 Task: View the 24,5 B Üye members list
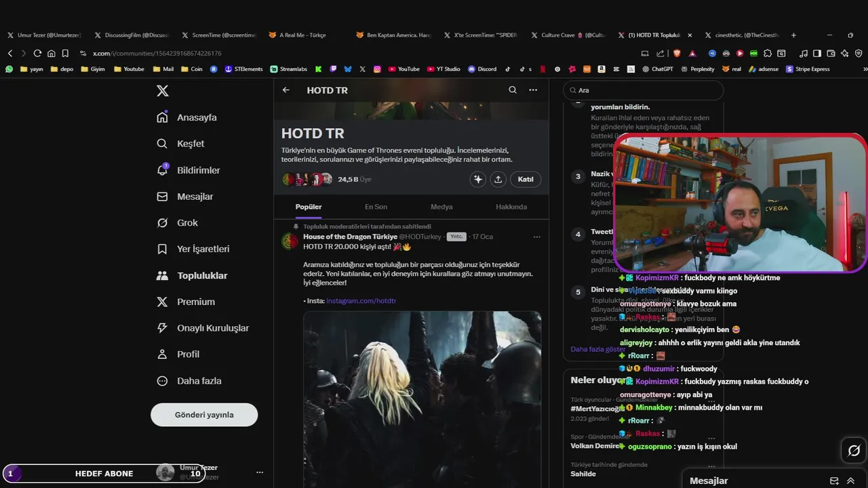(355, 180)
